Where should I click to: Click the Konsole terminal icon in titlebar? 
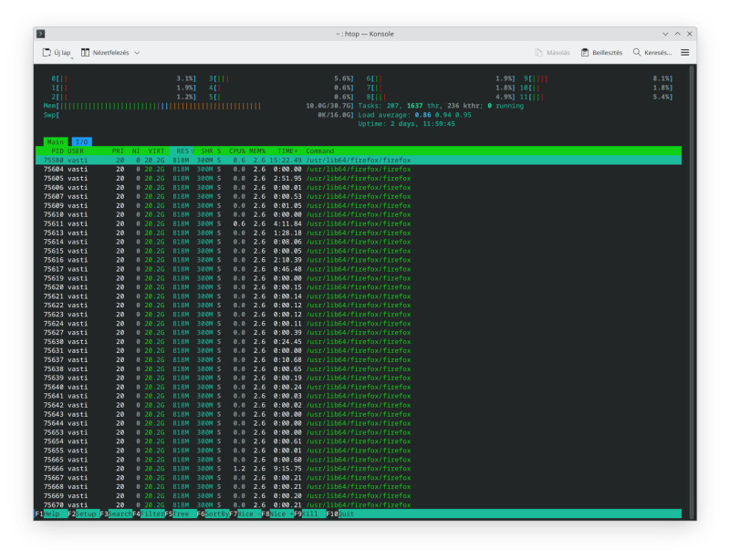point(41,34)
